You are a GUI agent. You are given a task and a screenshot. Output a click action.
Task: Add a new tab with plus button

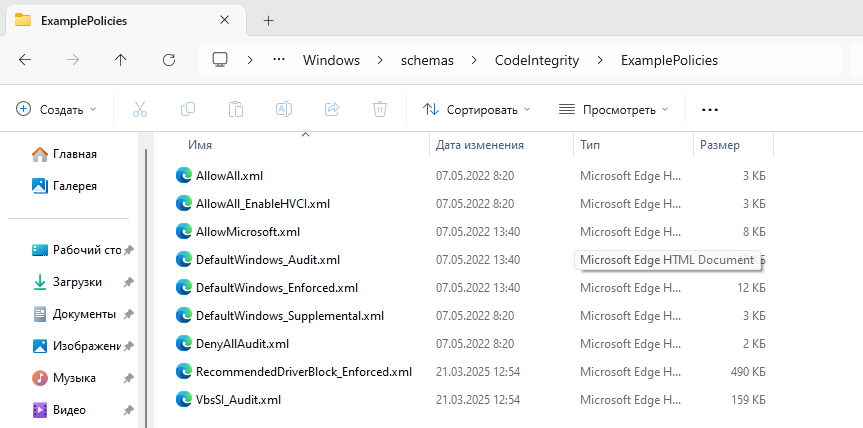268,20
